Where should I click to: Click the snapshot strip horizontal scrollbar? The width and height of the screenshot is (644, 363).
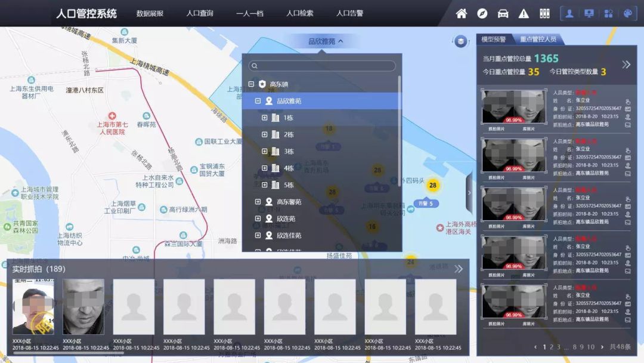click(x=68, y=353)
